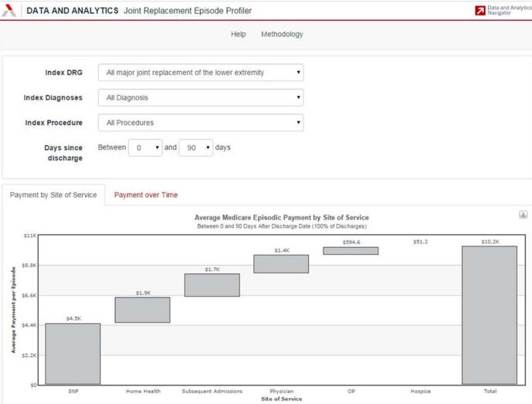Screen dimensions: 532x404
Task: Click the Data and Analytics Navigator logo
Action: 503,10
